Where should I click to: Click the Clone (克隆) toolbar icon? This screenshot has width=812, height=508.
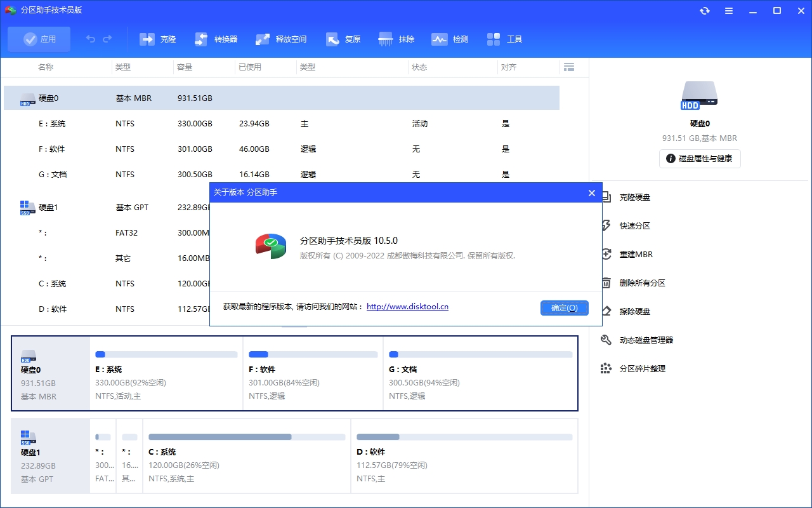(148, 39)
